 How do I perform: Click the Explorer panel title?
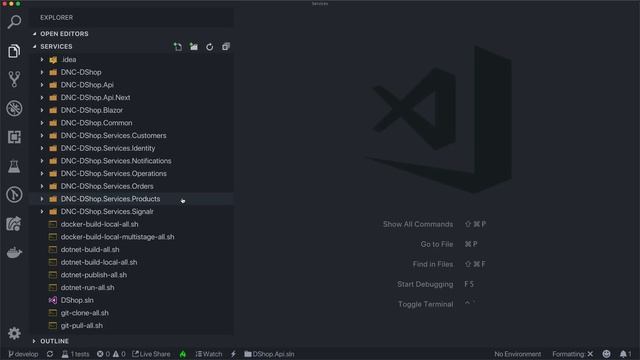click(56, 18)
